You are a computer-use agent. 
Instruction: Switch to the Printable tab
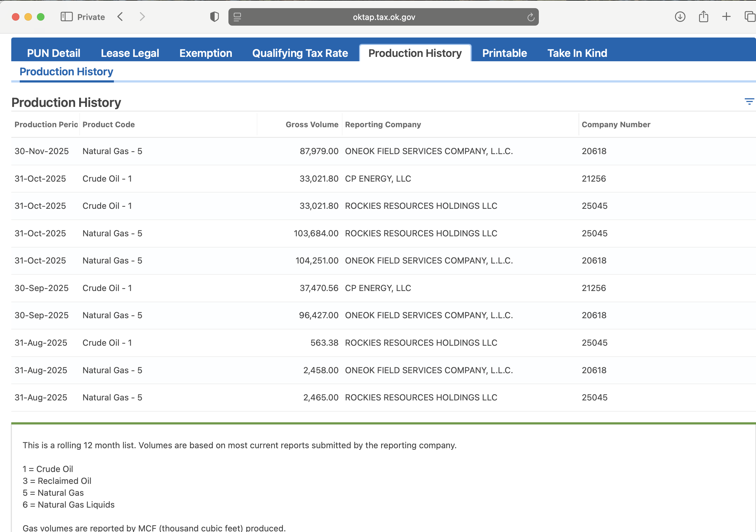pos(504,53)
